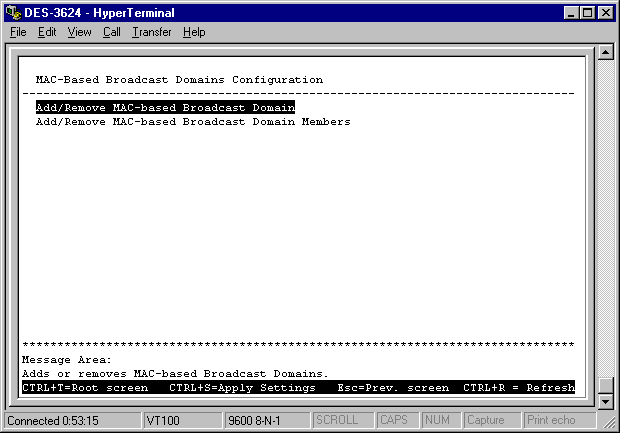Select Add/Remove MAC-based Broadcast Domain entry
620x433 pixels.
[165, 107]
